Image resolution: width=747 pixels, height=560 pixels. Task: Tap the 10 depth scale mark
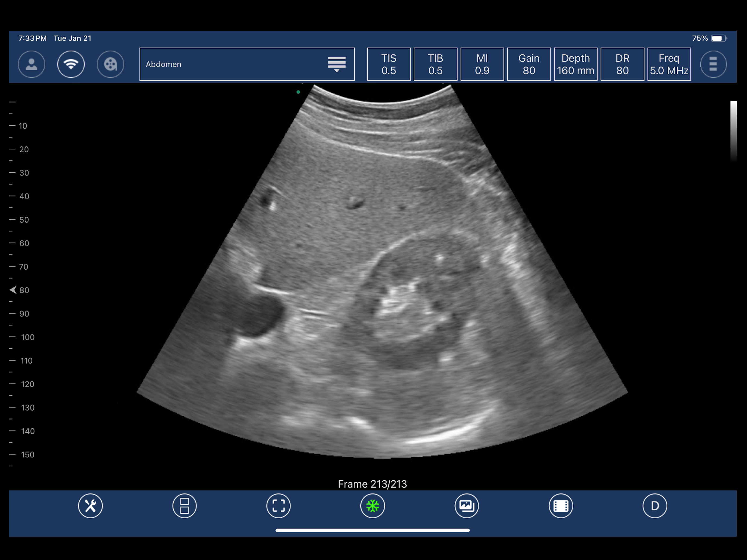23,126
